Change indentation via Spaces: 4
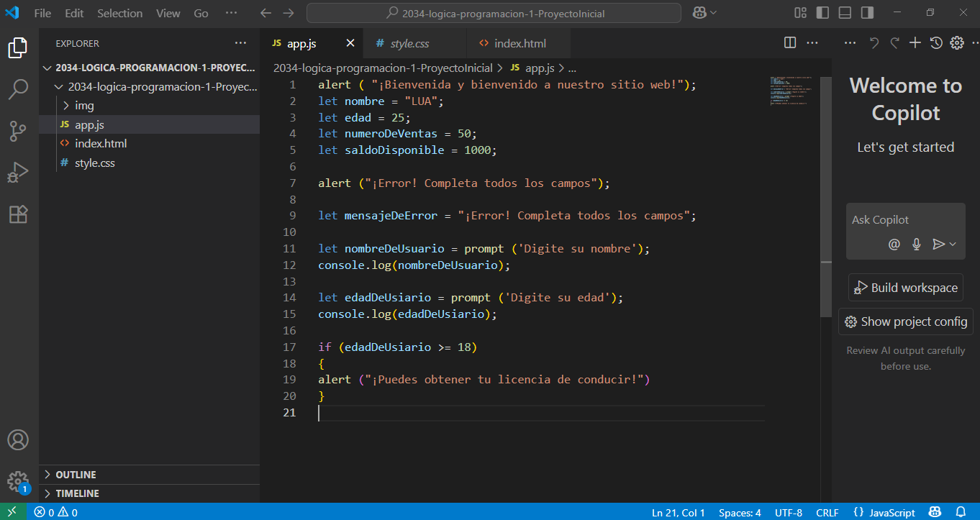 (740, 512)
